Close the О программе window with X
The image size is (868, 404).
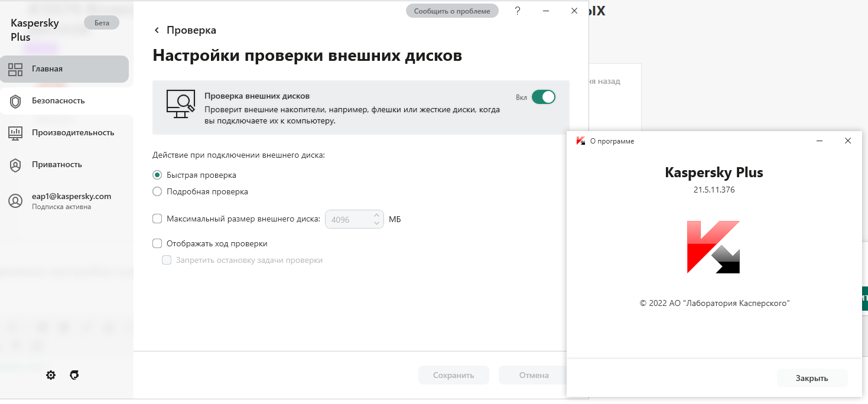click(848, 141)
